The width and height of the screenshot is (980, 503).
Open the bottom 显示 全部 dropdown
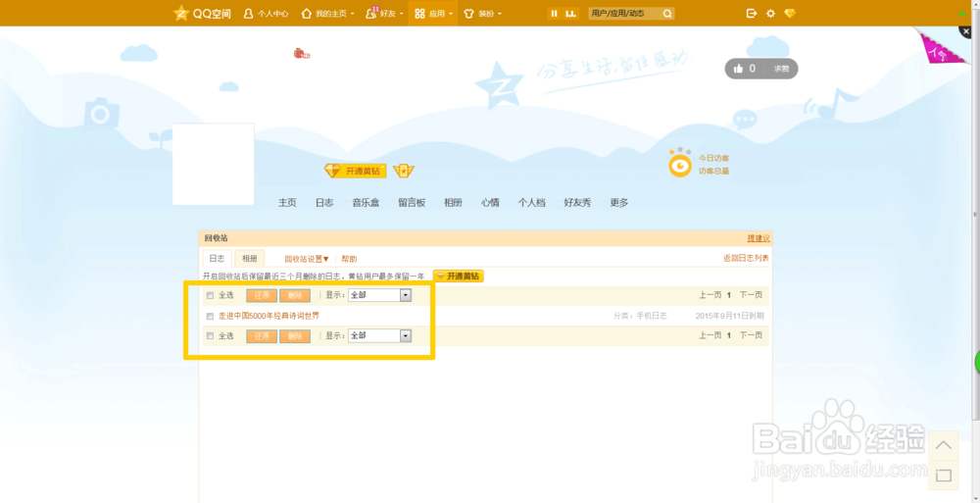tap(379, 336)
